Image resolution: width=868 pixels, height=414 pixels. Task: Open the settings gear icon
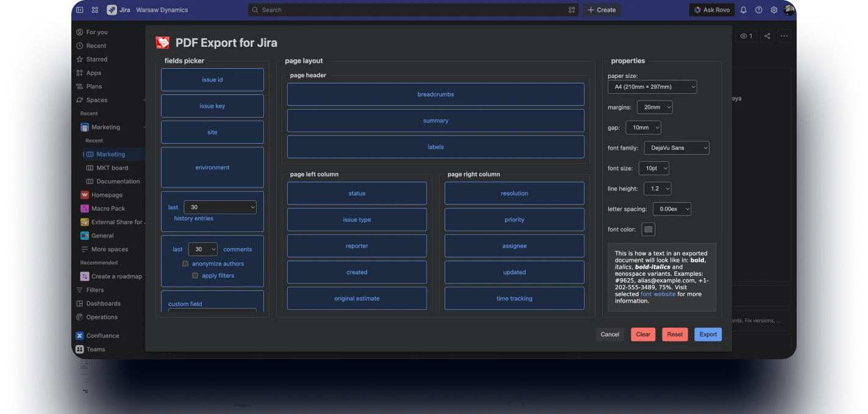pyautogui.click(x=774, y=10)
